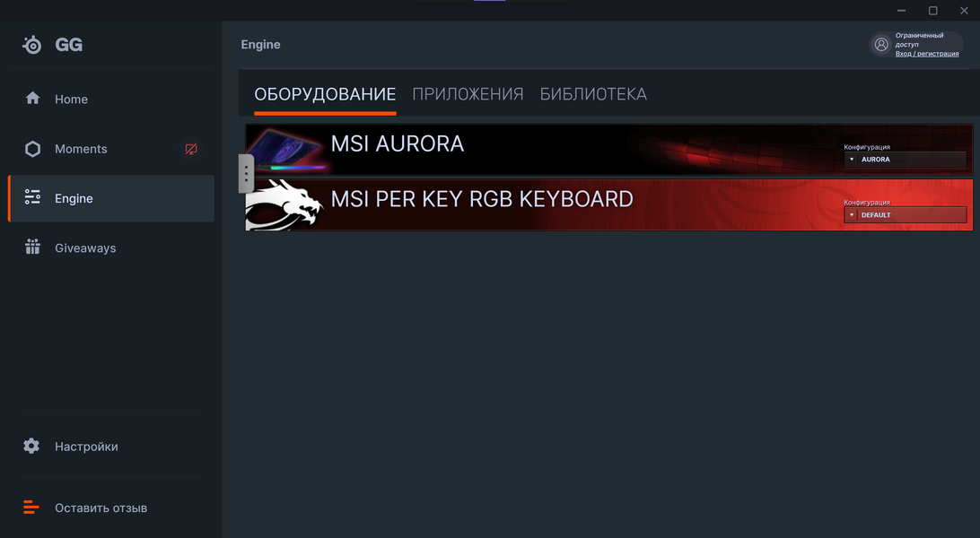Switch to the ПРИЛОЖЕНИЯ tab

click(x=468, y=94)
